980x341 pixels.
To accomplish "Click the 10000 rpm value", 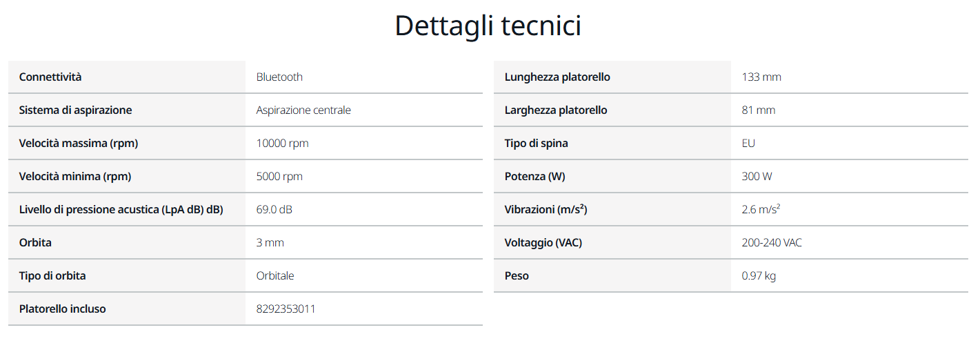I will click(282, 144).
